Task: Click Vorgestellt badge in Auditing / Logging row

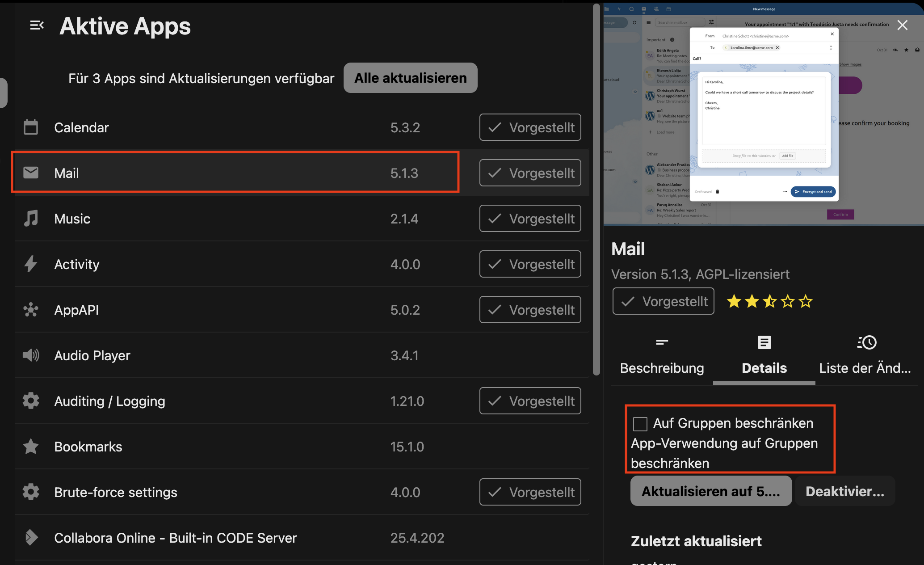Action: [530, 401]
